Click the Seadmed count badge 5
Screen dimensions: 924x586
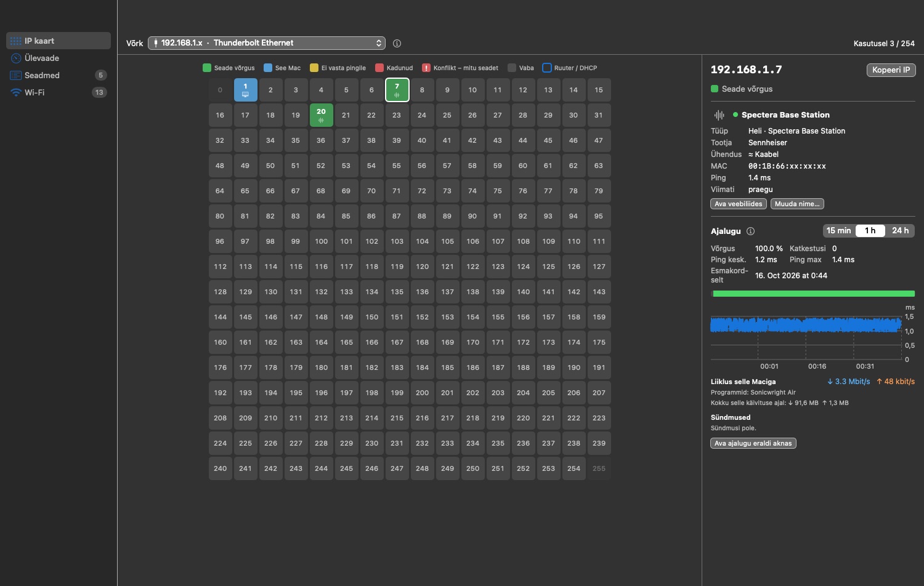(100, 75)
